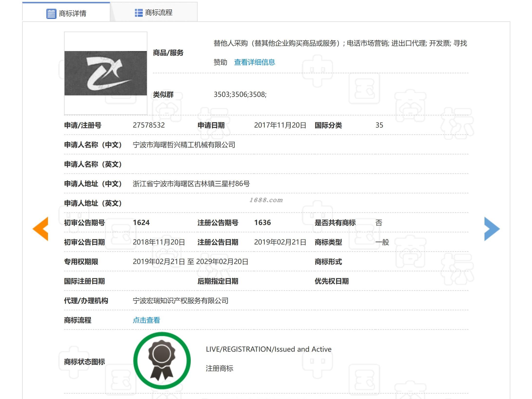Select the LIVE/REGISTRATION/Issued and Active status text
This screenshot has height=399, width=532.
[x=269, y=349]
